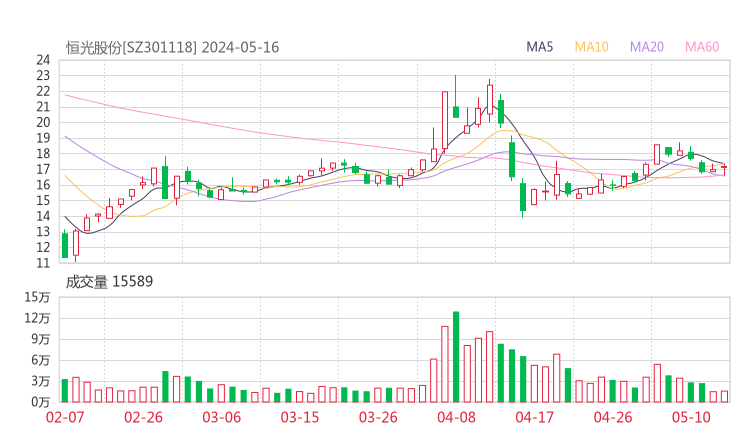This screenshot has width=740, height=440.
Task: Click the 成交量 15589 volume label
Action: pyautogui.click(x=109, y=282)
